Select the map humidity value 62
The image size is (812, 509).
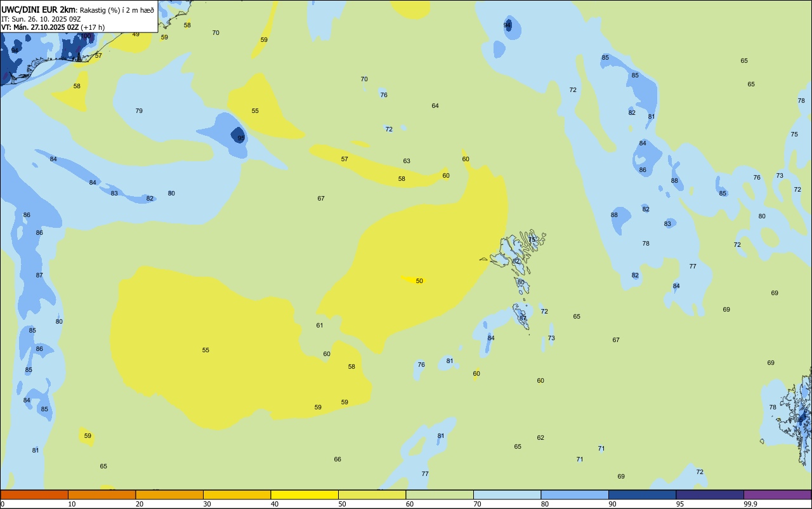coord(540,437)
